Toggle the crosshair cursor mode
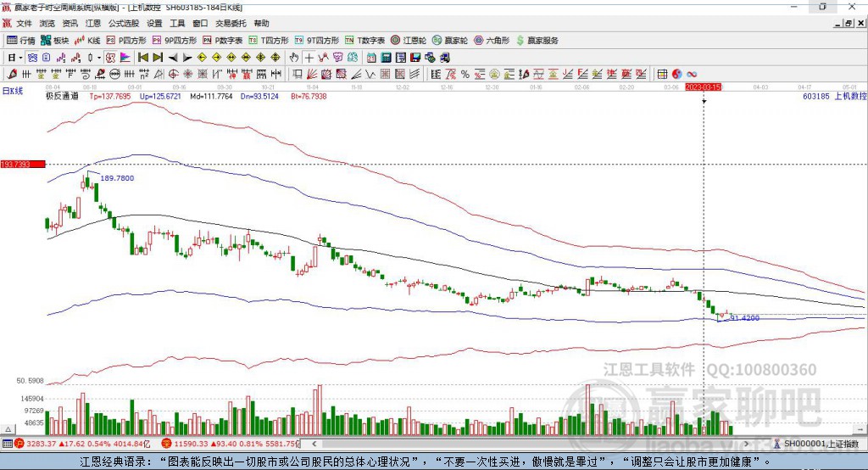 click(x=309, y=57)
